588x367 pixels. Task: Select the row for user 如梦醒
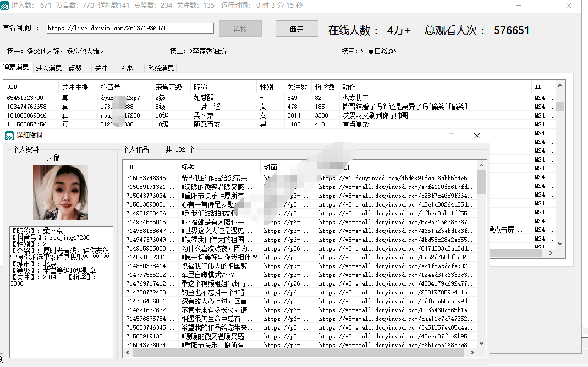202,98
